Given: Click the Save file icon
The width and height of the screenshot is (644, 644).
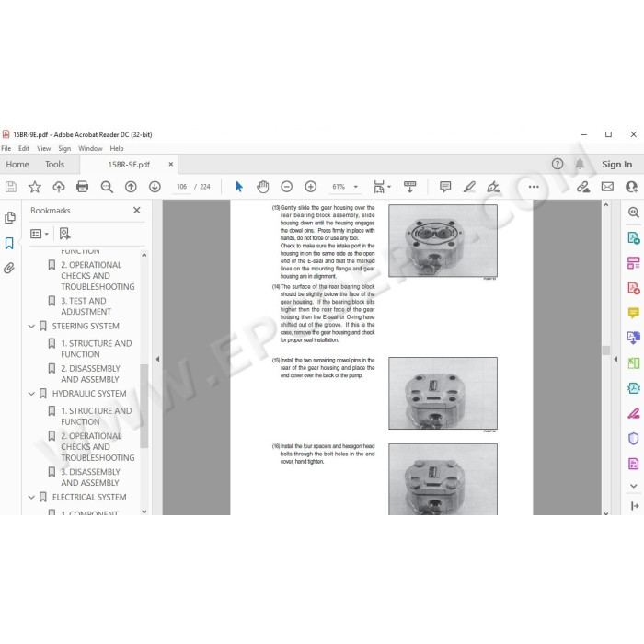Looking at the screenshot, I should click(11, 187).
